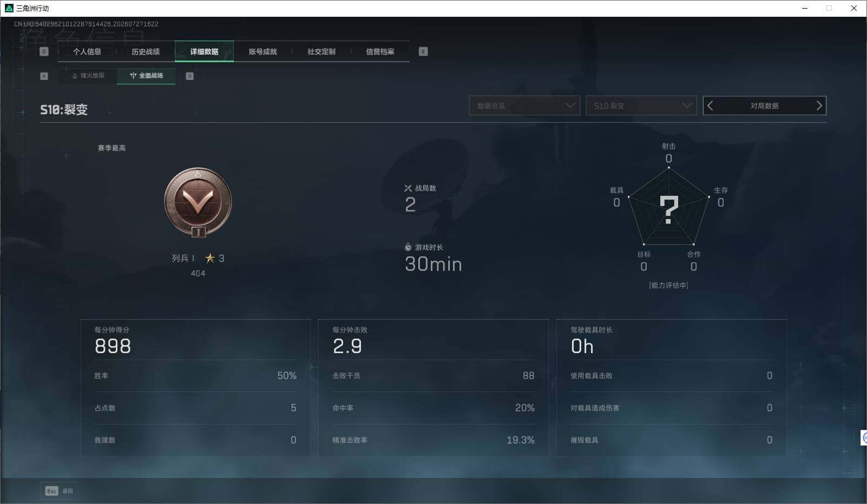Click the 占点数 row
Viewport: 867px width, 504px height.
point(195,408)
